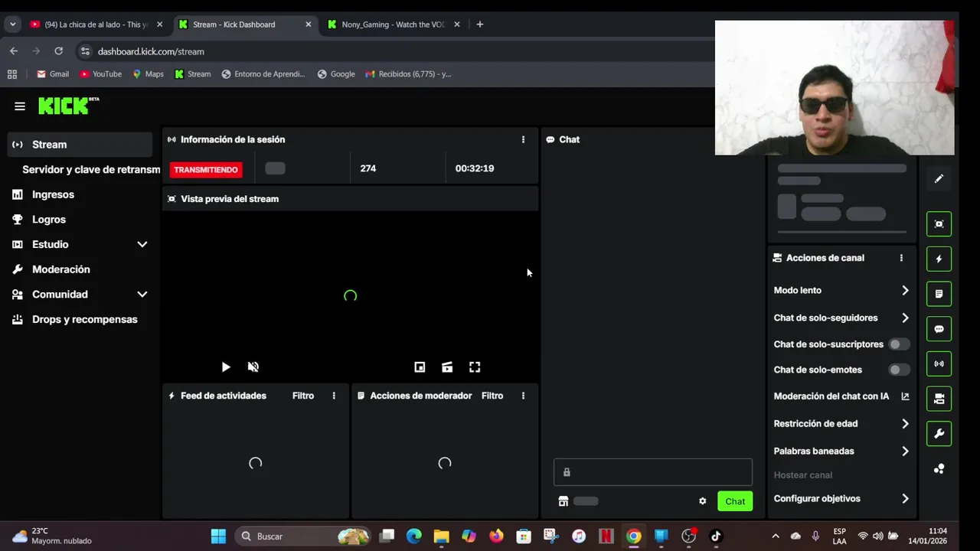Toggle Chat de solo-emotes switch
The height and width of the screenshot is (551, 980).
(899, 370)
